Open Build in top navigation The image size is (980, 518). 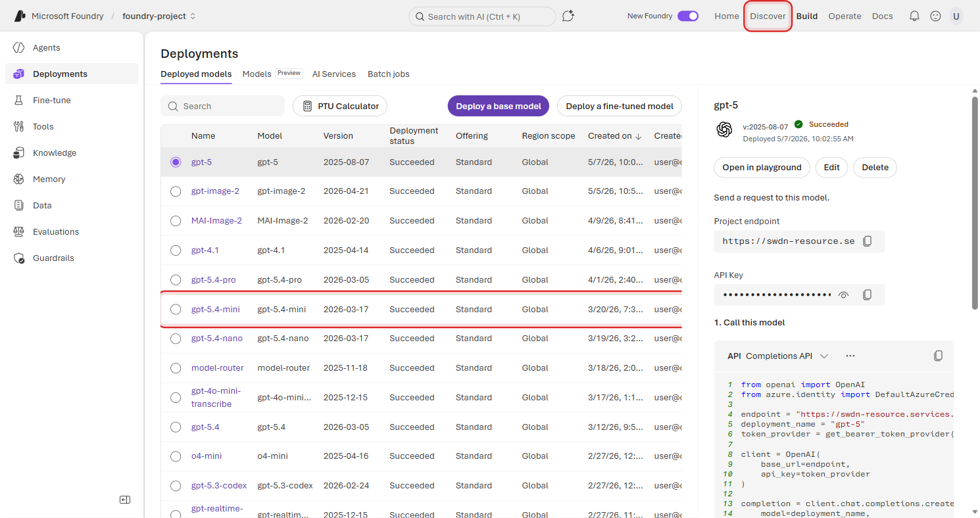[807, 16]
